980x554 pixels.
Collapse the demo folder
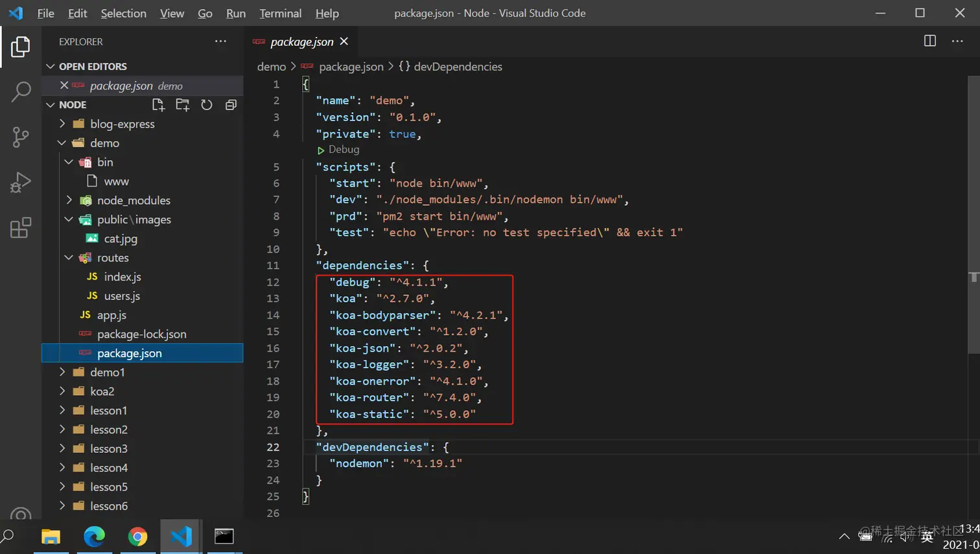[62, 143]
